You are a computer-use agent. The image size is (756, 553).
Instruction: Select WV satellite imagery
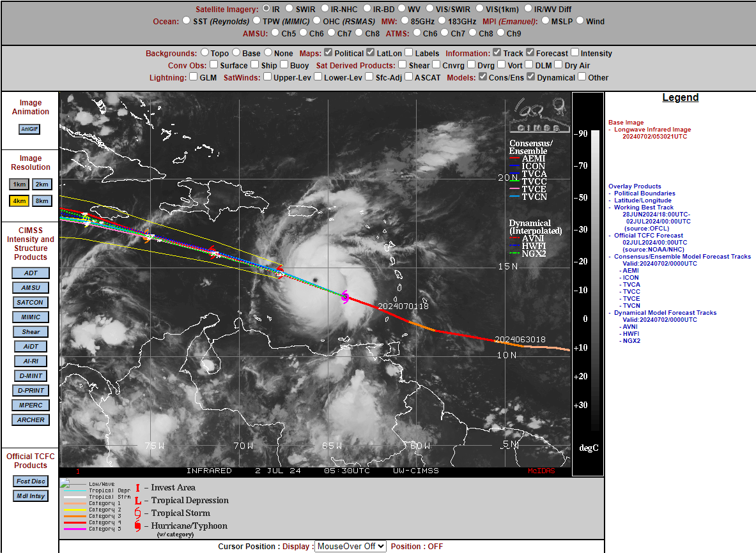(x=401, y=8)
